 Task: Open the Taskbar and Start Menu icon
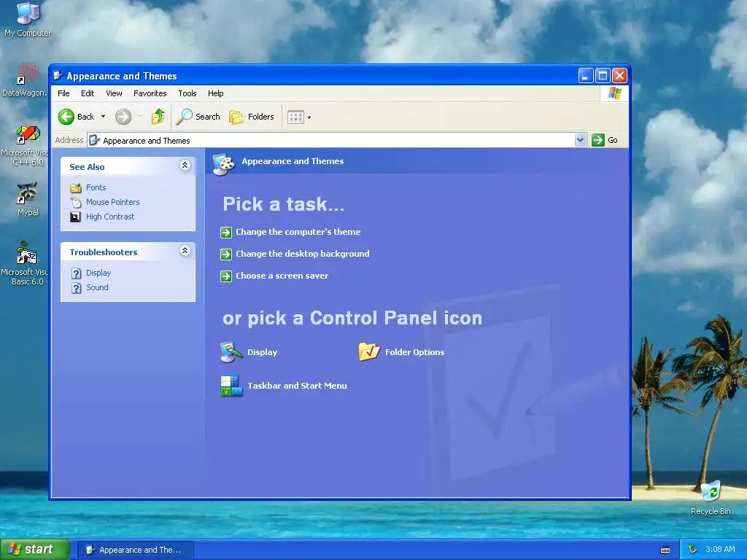pos(231,386)
